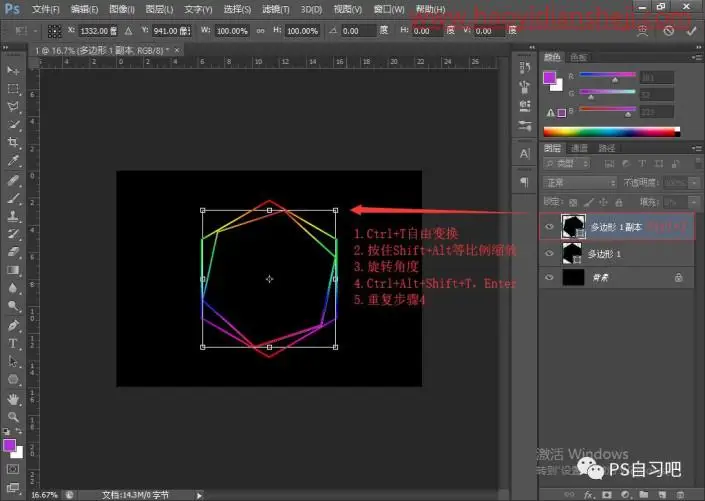
Task: Add a layer mask
Action: click(607, 494)
